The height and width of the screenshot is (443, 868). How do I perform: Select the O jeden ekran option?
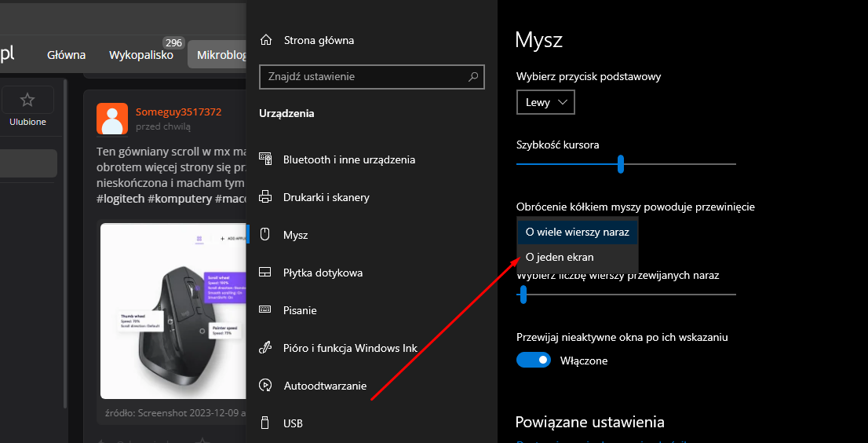coord(560,257)
